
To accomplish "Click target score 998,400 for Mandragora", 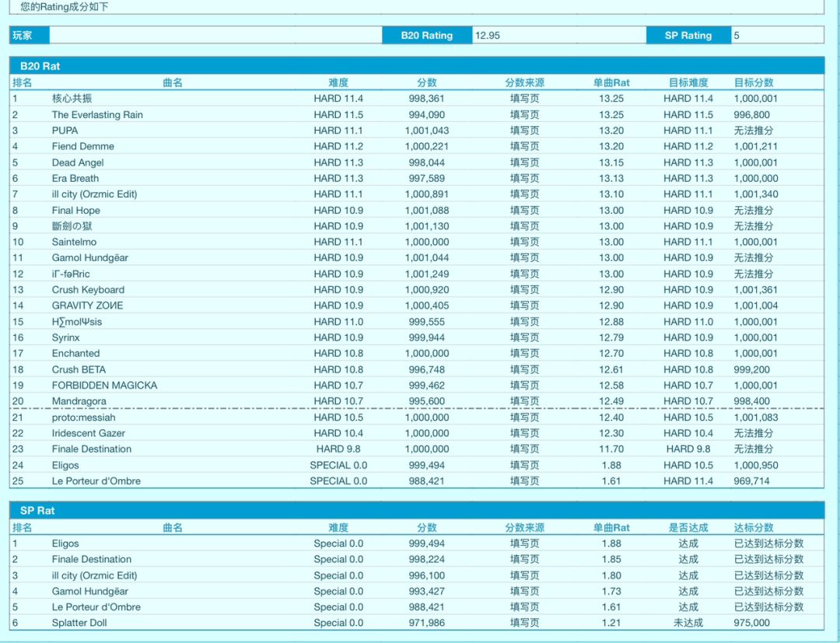I will [x=751, y=401].
